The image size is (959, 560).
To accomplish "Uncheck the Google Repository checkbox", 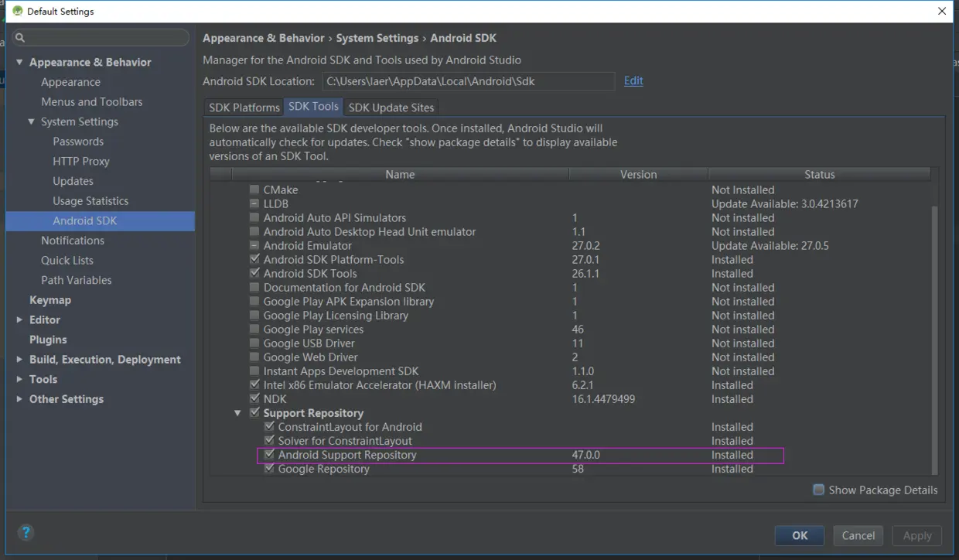I will (269, 468).
